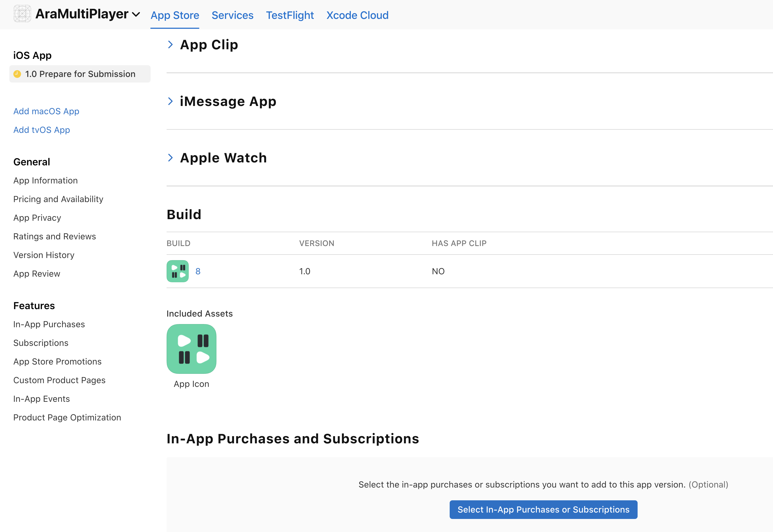This screenshot has width=773, height=532.
Task: Click the Add macOS App link
Action: click(x=46, y=111)
